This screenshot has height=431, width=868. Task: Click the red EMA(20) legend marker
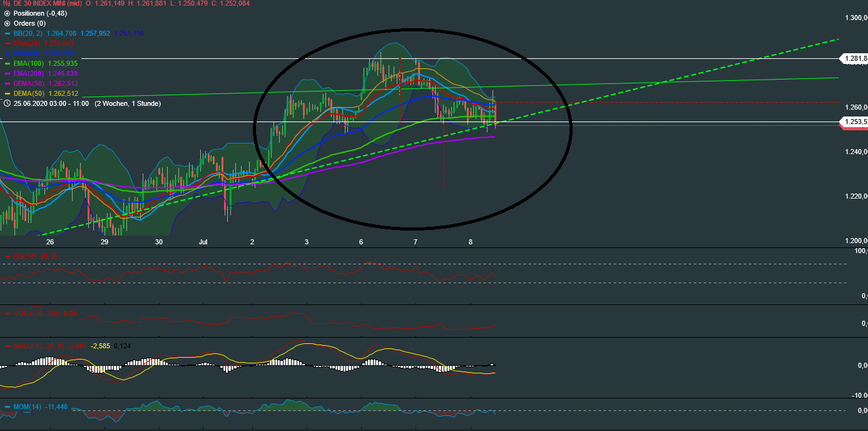[6, 44]
